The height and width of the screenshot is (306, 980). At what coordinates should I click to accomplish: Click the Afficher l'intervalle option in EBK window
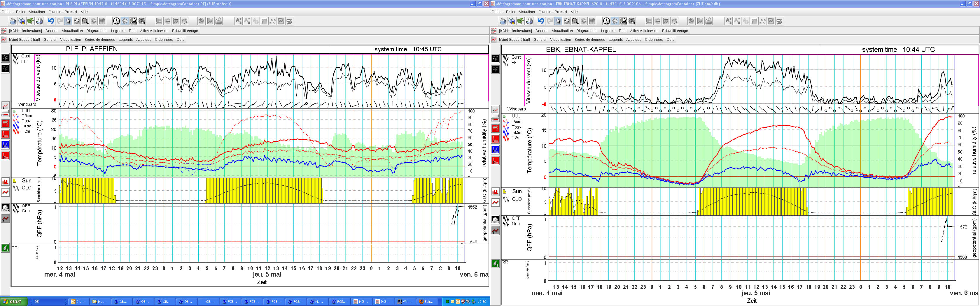pos(644,31)
